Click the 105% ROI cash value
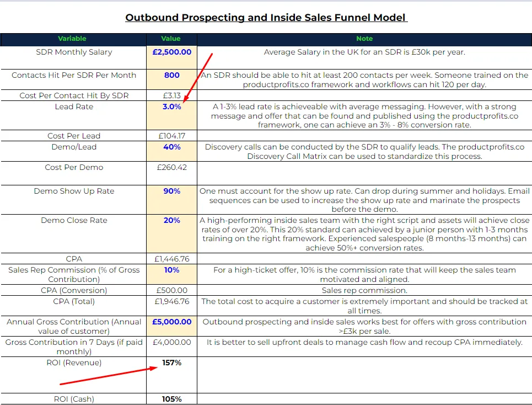The image size is (532, 405). click(171, 399)
